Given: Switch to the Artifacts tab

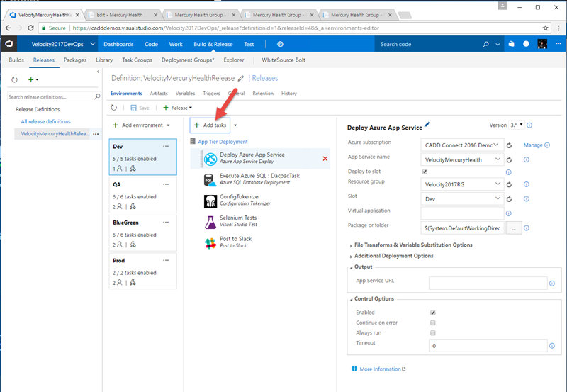Looking at the screenshot, I should [x=159, y=94].
